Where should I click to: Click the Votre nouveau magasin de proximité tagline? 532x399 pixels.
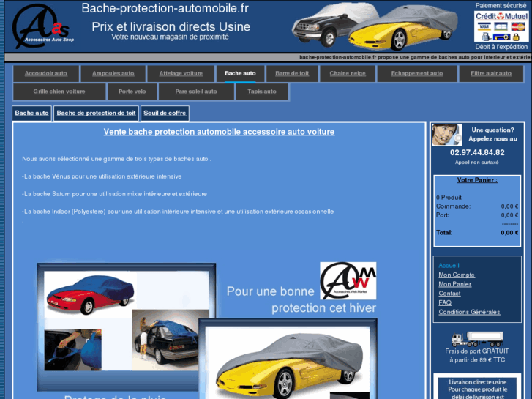pyautogui.click(x=170, y=37)
